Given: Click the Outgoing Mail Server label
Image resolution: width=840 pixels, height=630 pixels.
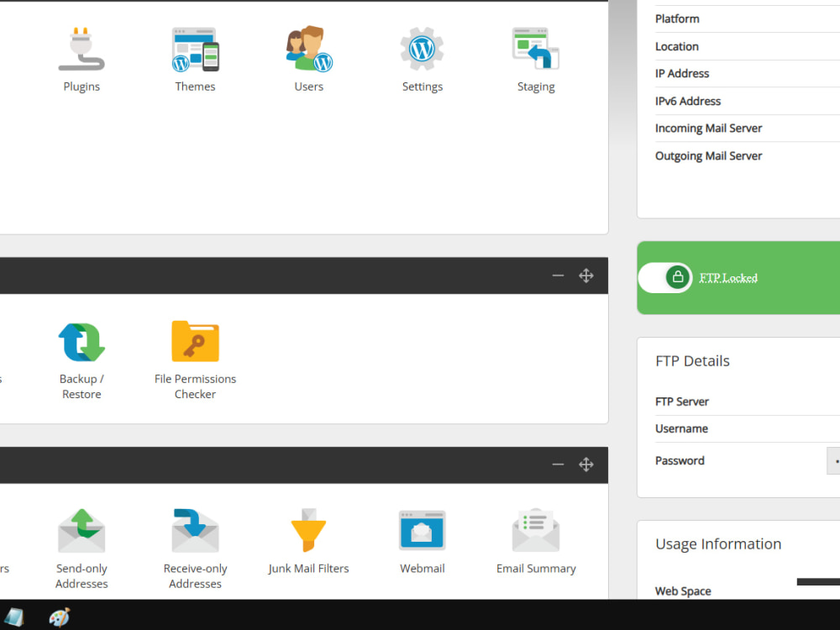Looking at the screenshot, I should point(708,156).
